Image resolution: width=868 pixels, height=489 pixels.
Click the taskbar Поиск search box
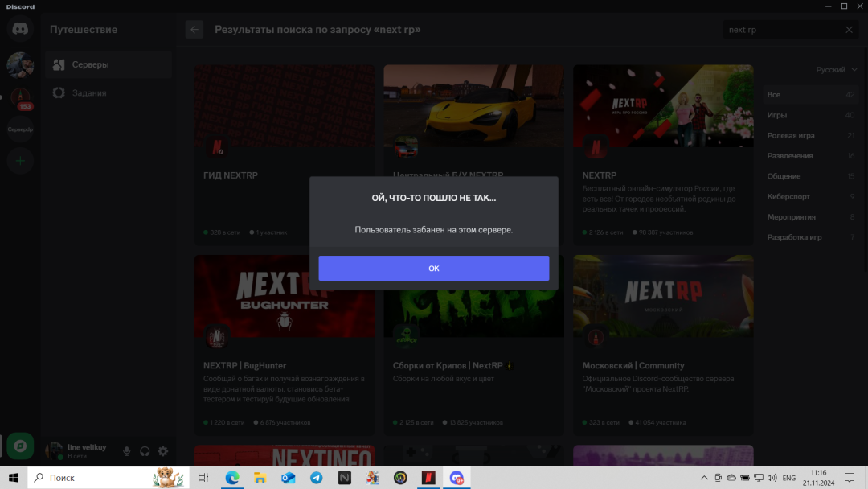(108, 478)
